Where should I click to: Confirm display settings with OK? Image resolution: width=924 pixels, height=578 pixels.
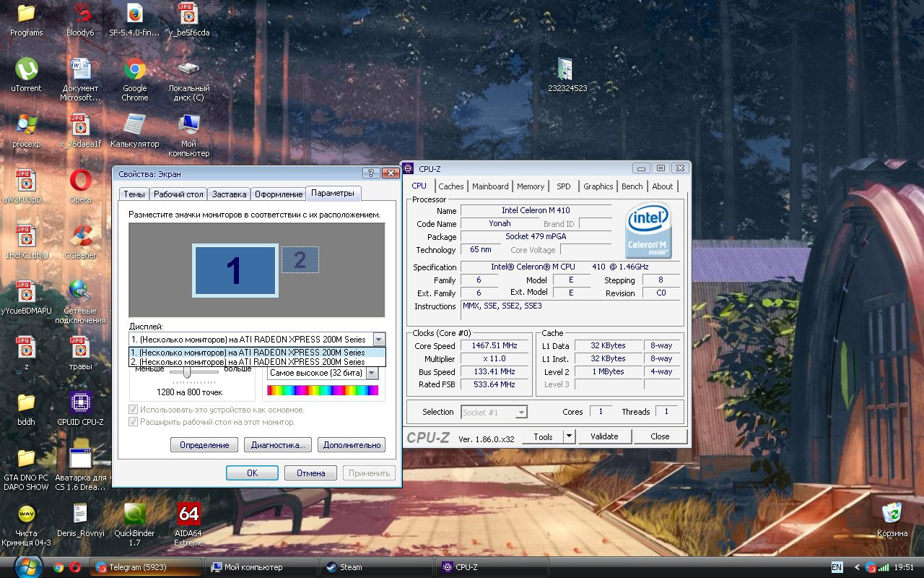(252, 473)
